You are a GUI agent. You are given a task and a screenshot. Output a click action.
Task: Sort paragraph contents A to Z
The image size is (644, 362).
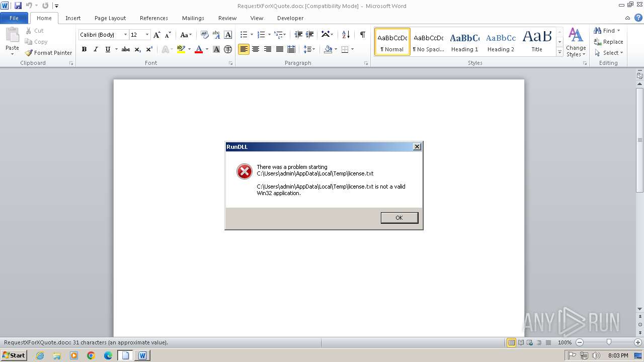coord(346,35)
